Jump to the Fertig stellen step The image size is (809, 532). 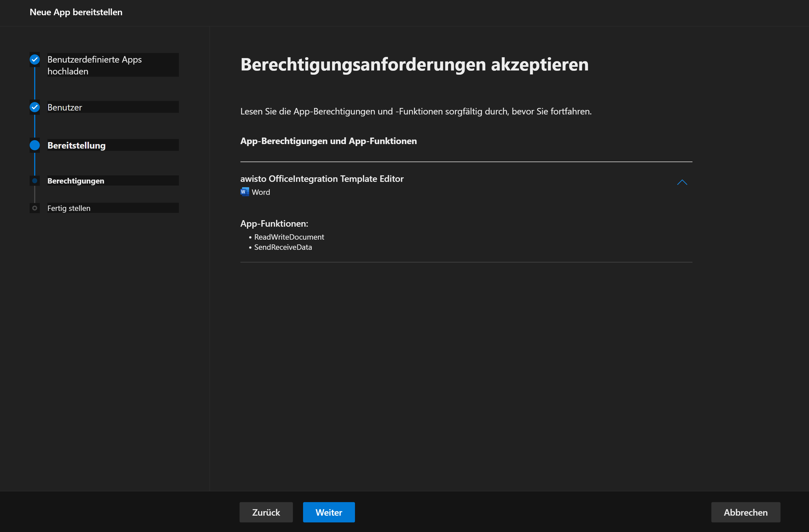(x=113, y=208)
